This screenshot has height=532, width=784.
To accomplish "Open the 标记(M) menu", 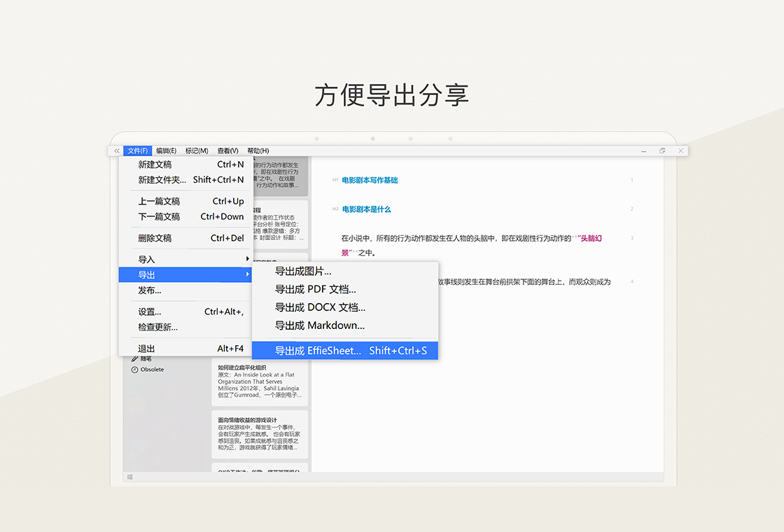I will 197,150.
